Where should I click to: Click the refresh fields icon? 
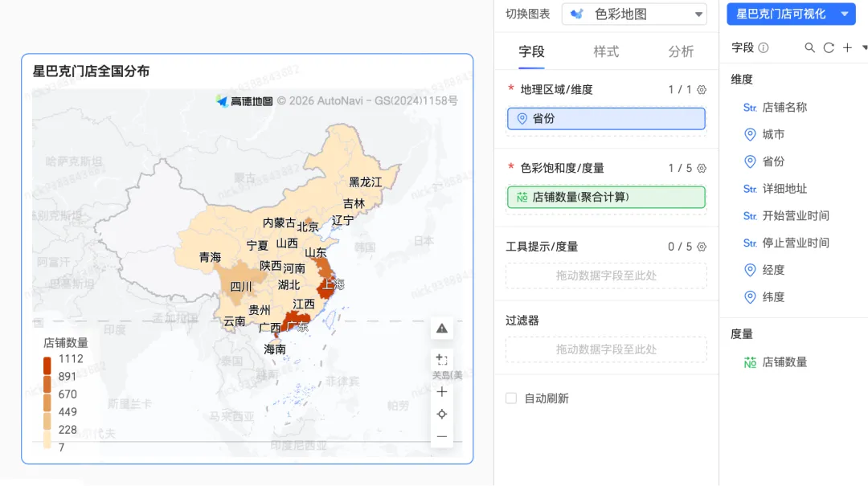[x=829, y=47]
